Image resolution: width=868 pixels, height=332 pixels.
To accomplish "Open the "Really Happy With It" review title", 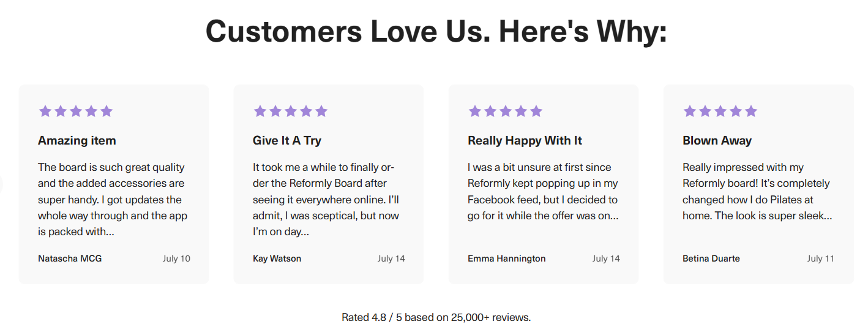I will click(x=525, y=140).
